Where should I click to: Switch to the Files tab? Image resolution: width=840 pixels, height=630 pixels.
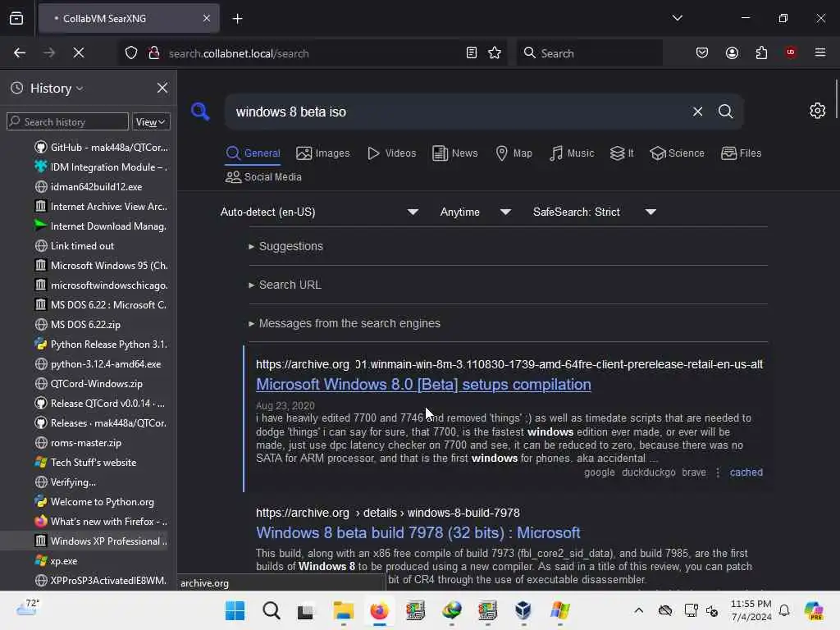click(742, 153)
